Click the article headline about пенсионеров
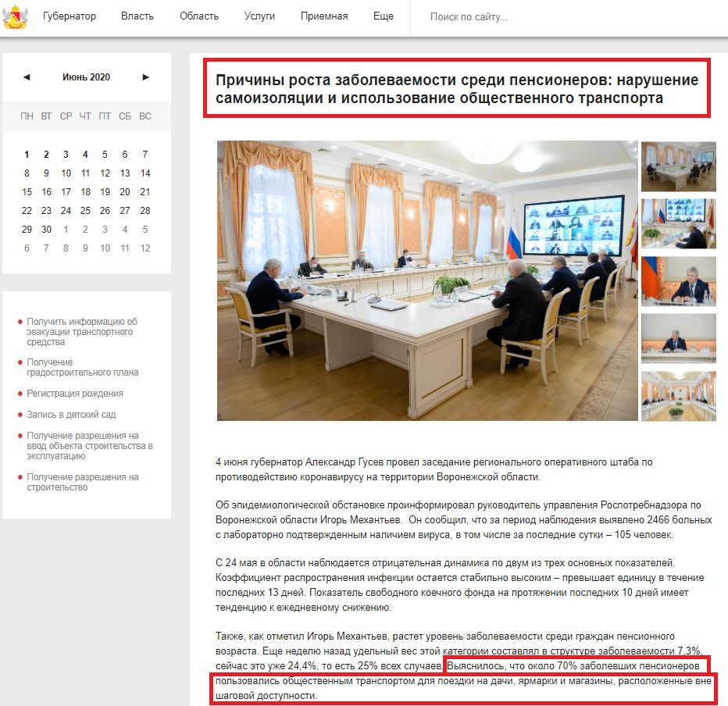The height and width of the screenshot is (706, 728). pos(457,88)
